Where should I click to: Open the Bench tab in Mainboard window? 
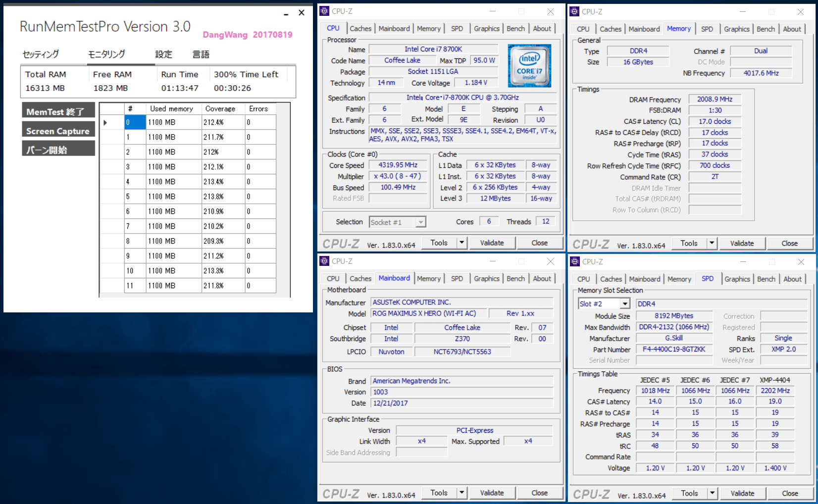pyautogui.click(x=515, y=279)
